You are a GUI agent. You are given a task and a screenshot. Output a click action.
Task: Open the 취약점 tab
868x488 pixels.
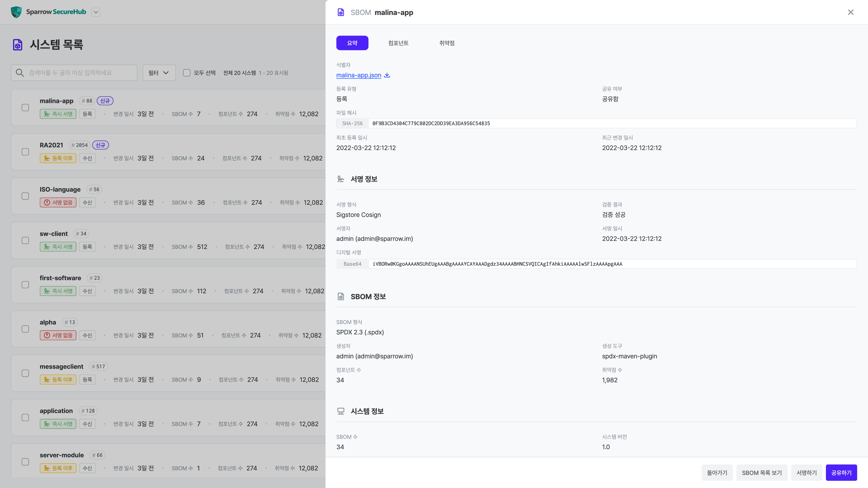pyautogui.click(x=446, y=43)
